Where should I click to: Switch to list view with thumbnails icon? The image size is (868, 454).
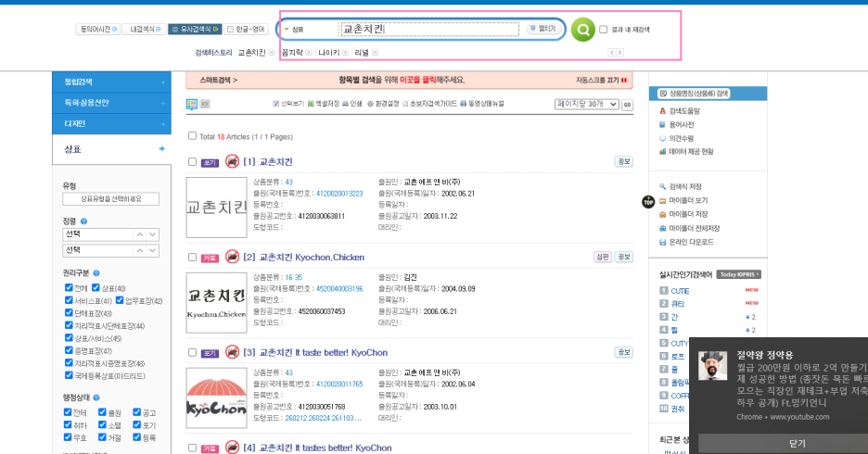point(192,104)
